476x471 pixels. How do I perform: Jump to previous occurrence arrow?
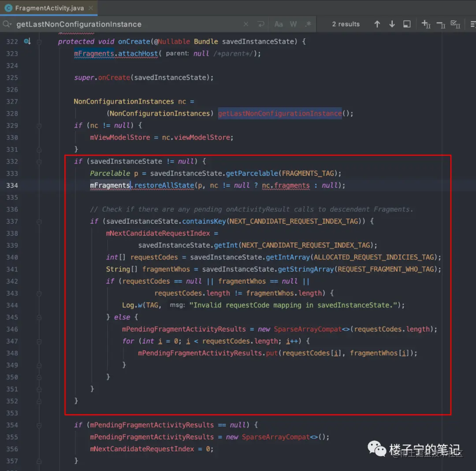point(377,24)
